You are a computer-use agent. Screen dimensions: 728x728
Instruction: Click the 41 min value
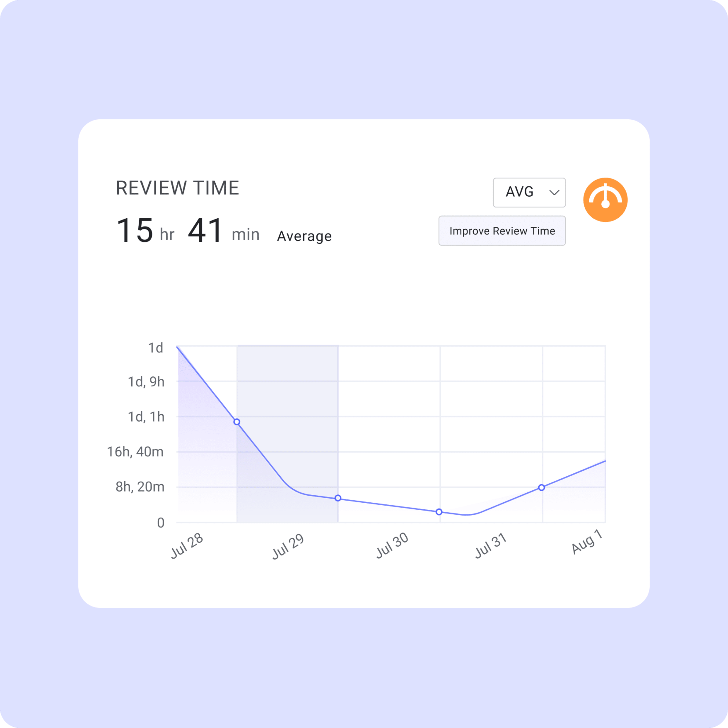224,231
